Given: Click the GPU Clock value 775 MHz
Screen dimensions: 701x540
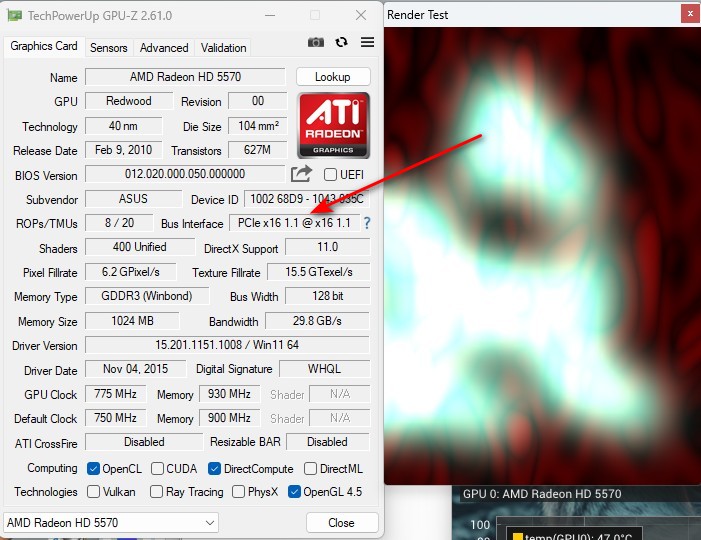Looking at the screenshot, I should point(115,394).
